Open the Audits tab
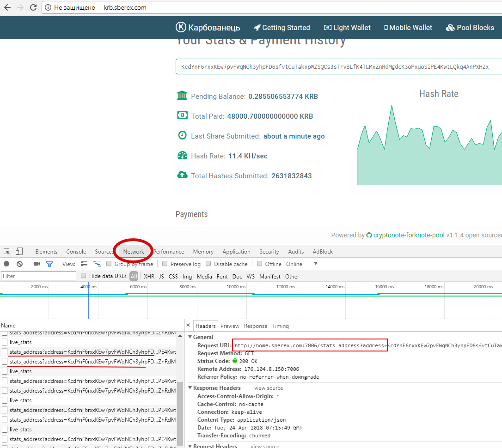502x448 pixels. coord(296,252)
